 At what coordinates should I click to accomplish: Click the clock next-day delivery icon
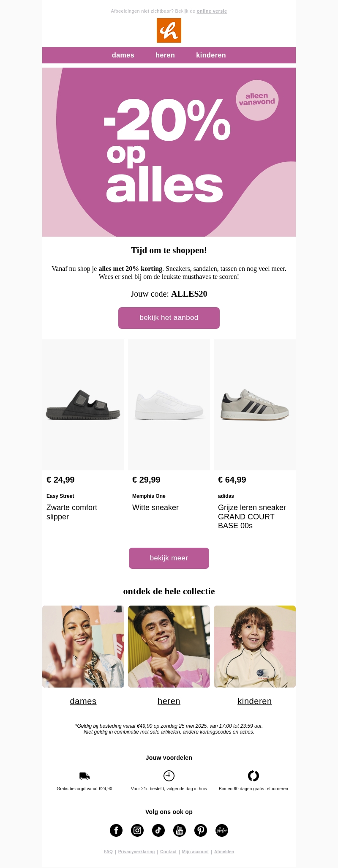[x=169, y=776]
